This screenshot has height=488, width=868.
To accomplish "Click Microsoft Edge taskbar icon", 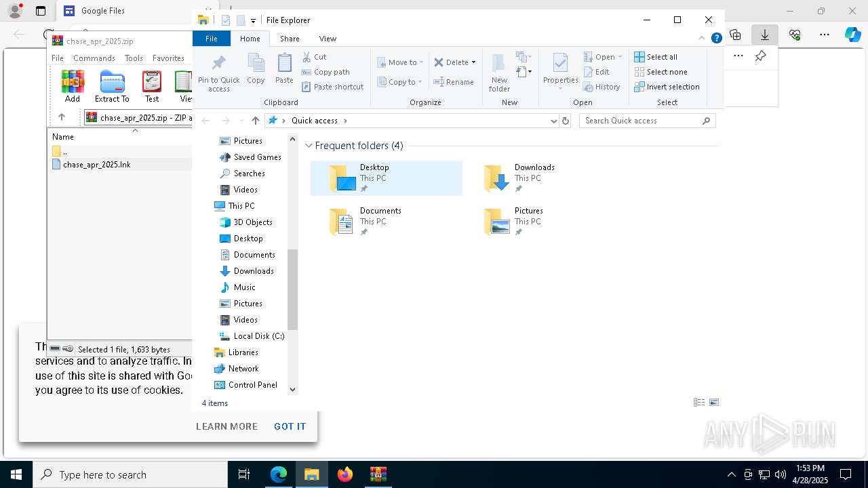I will pos(279,474).
